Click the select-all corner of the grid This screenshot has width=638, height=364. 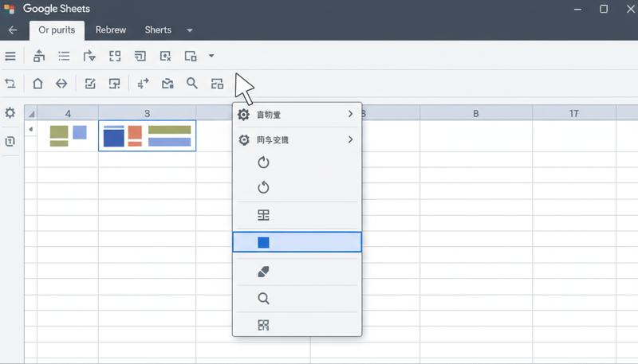30,113
